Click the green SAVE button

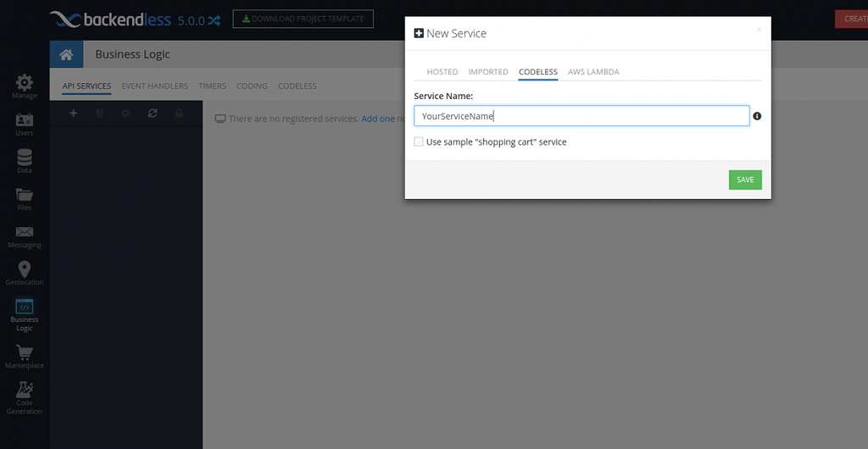pos(745,180)
